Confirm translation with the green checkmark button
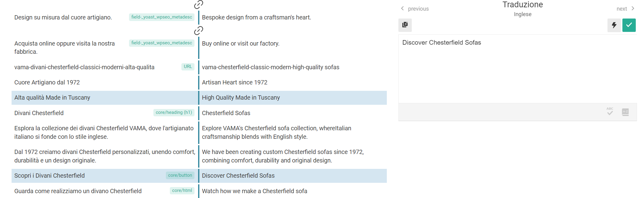Viewport: 644px width, 198px height. [x=629, y=25]
